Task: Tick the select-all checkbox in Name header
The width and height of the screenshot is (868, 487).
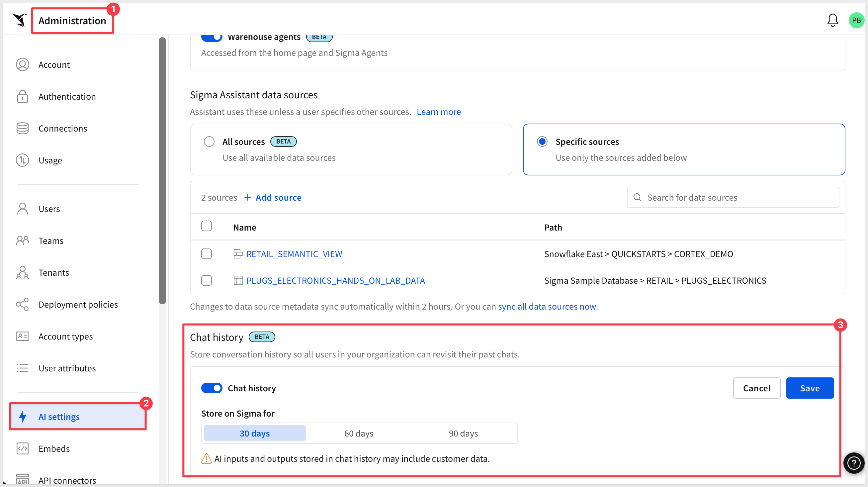Action: [206, 226]
